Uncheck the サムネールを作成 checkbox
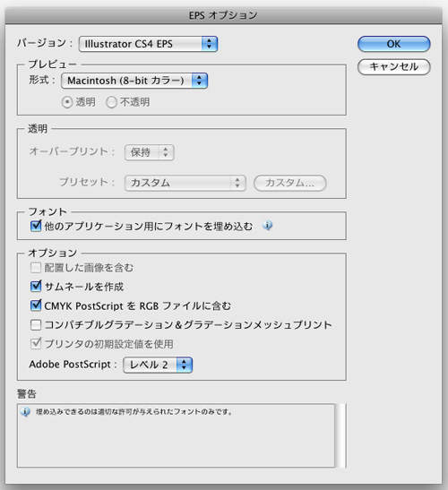The image size is (448, 490). [x=36, y=287]
